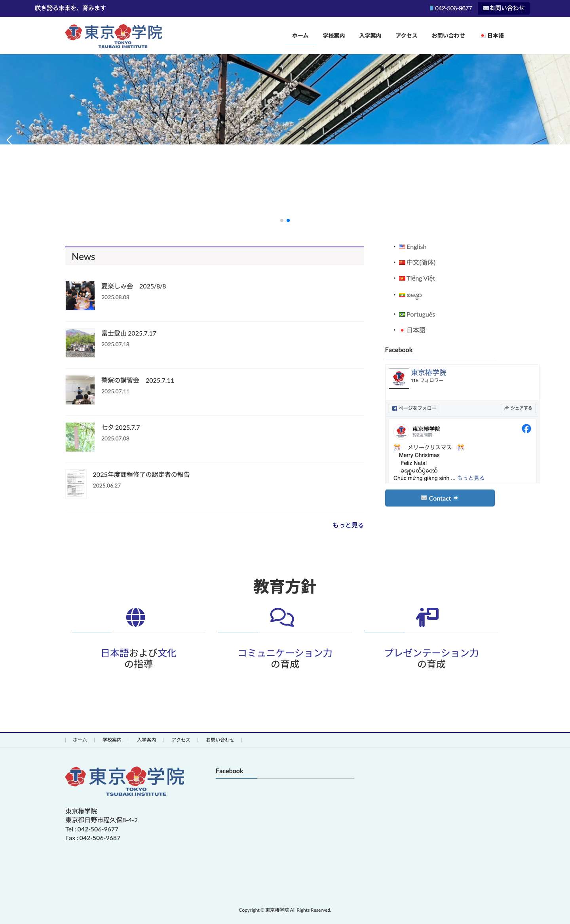The width and height of the screenshot is (570, 924).
Task: Click the 七夕 bamboo news thumbnail
Action: tap(80, 437)
